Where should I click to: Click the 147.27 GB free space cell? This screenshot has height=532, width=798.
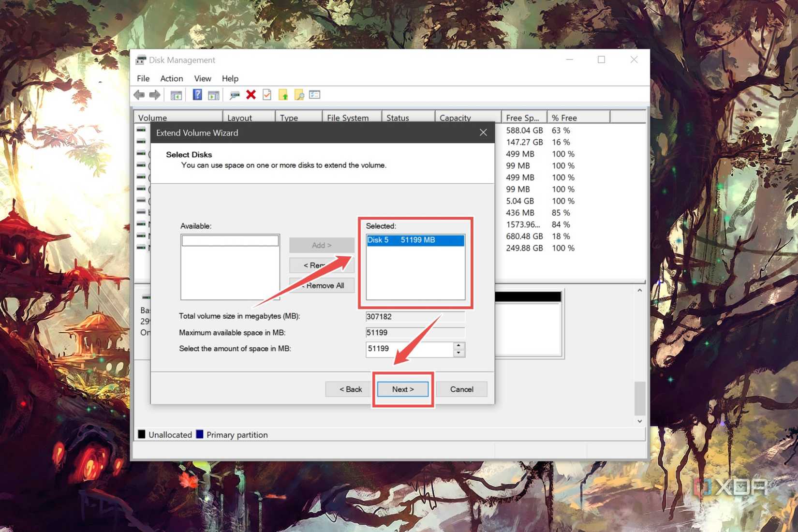pyautogui.click(x=524, y=142)
